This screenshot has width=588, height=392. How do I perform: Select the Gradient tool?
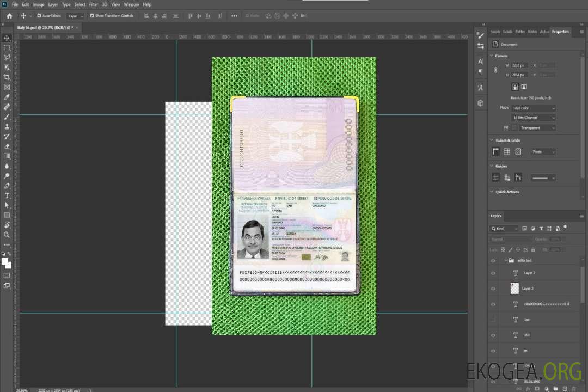(x=7, y=156)
